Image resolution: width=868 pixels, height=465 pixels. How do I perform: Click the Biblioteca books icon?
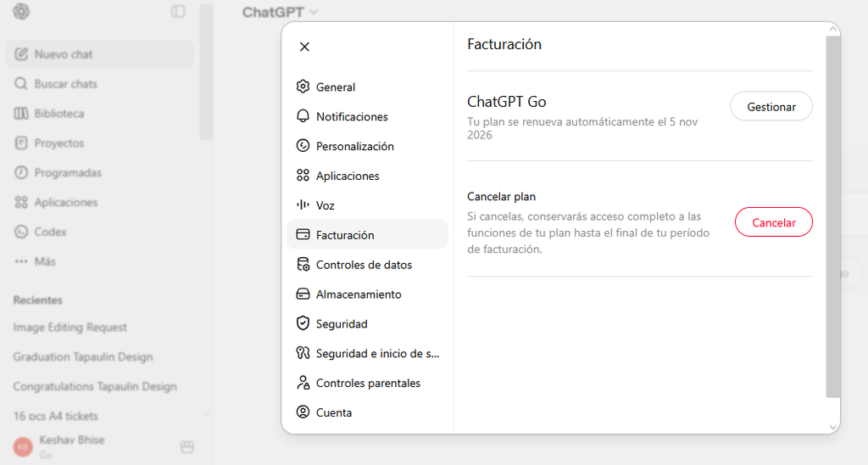pos(21,113)
